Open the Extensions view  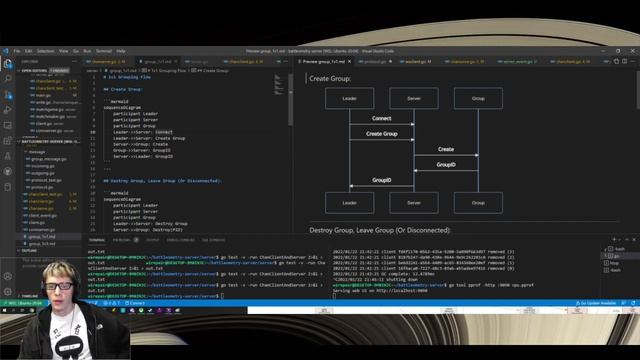[x=7, y=141]
